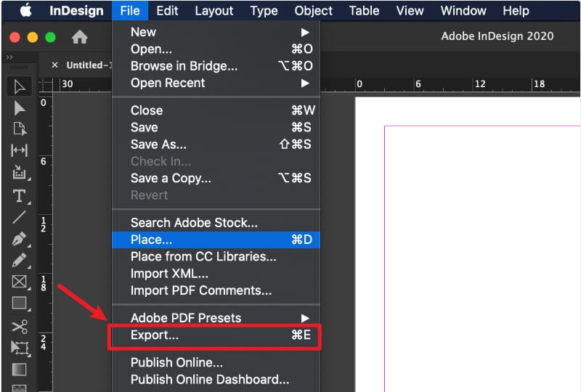Expand the New submenu

click(x=216, y=32)
